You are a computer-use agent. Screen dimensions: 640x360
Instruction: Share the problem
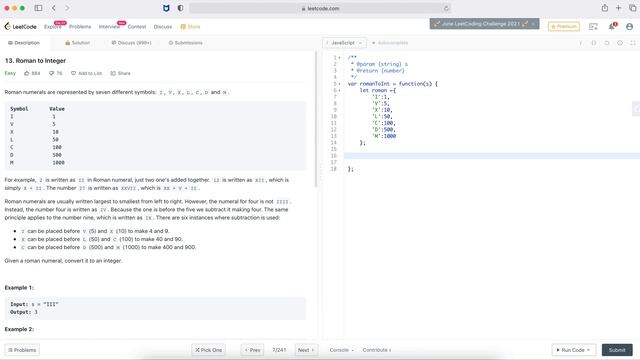[120, 73]
